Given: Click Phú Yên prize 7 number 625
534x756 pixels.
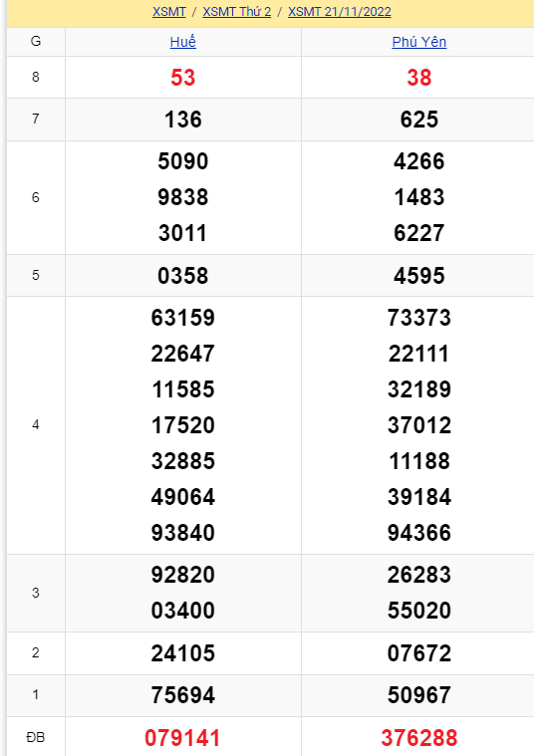Looking at the screenshot, I should [419, 120].
